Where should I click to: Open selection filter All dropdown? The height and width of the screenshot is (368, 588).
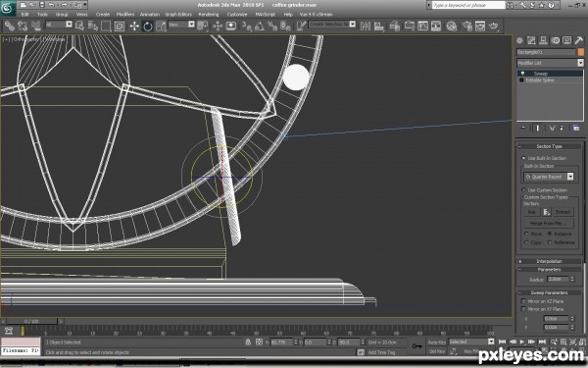click(69, 25)
